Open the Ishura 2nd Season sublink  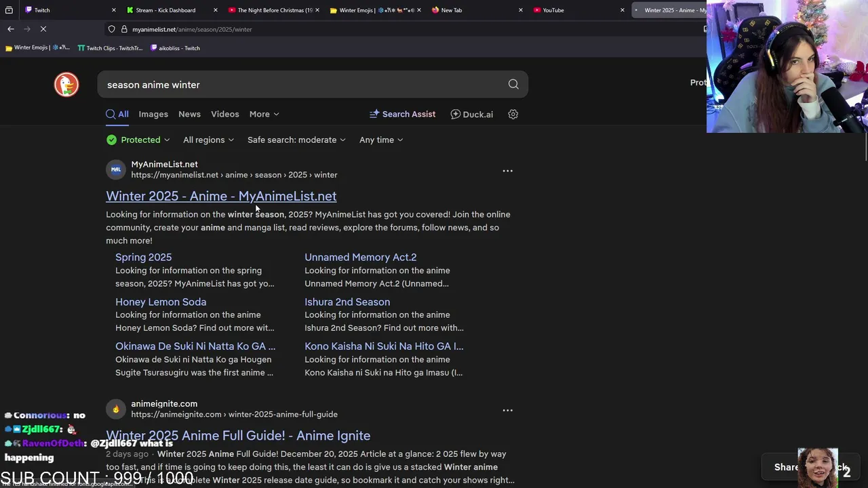click(x=347, y=302)
